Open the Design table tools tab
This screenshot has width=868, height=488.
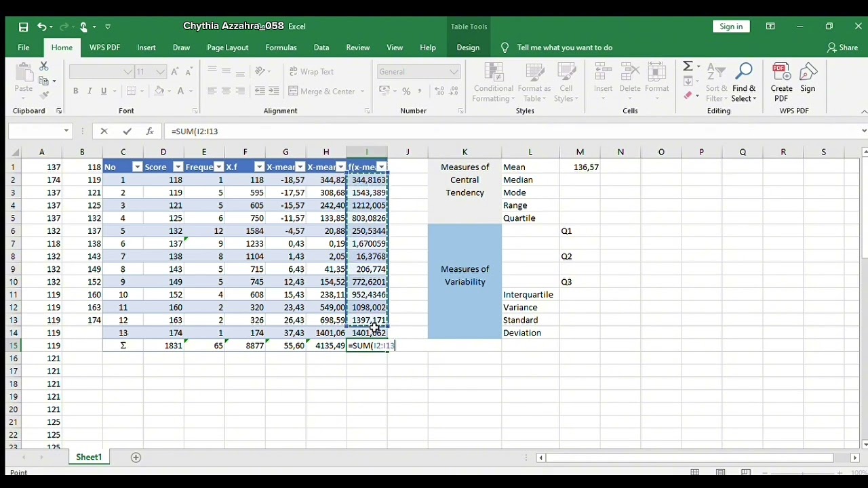point(468,47)
